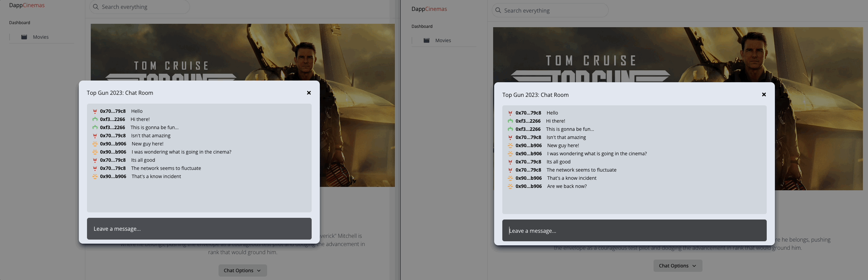The height and width of the screenshot is (280, 868).
Task: Click avatar beside "Its all good" in left window
Action: pyautogui.click(x=95, y=160)
